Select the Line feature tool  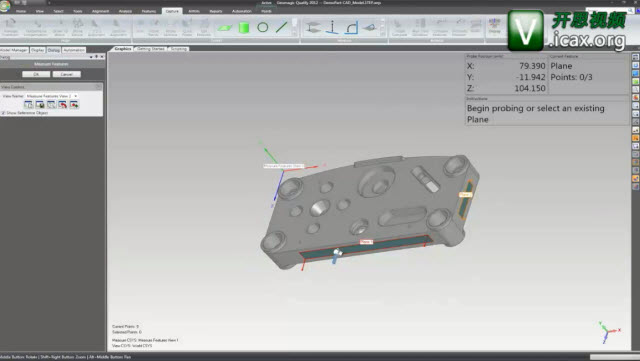pyautogui.click(x=282, y=27)
